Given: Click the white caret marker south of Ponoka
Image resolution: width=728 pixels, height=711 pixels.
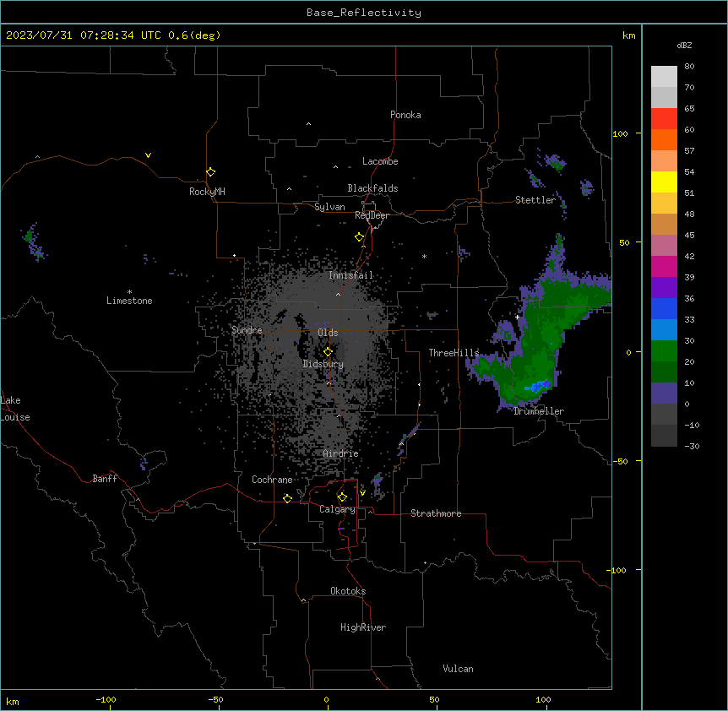Looking at the screenshot, I should coord(308,124).
